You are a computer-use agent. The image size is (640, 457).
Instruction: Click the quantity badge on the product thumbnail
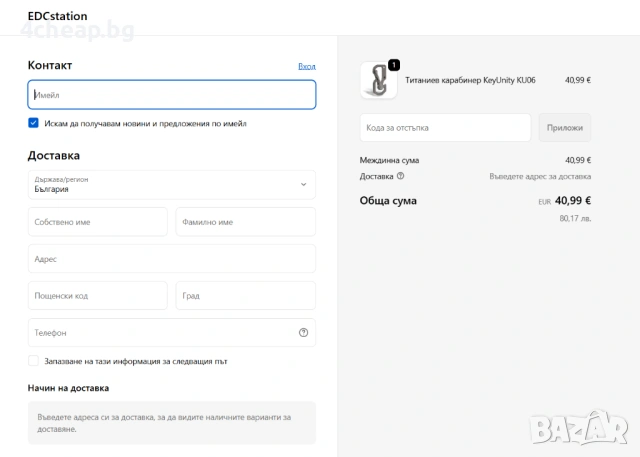pos(394,65)
